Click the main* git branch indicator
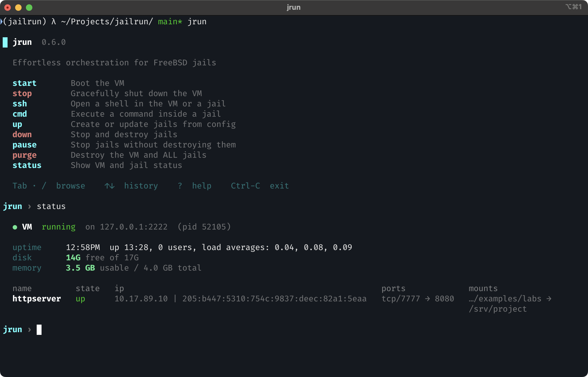Image resolution: width=588 pixels, height=377 pixels. pos(170,22)
